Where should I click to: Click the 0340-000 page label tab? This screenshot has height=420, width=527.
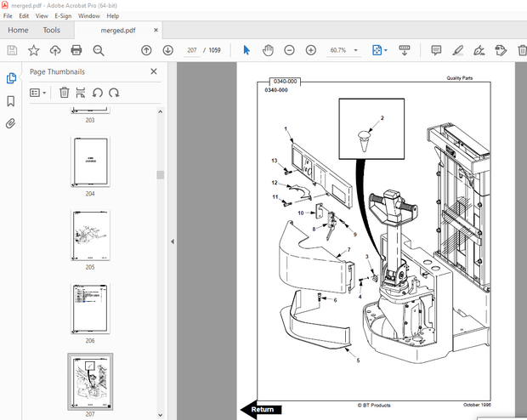coord(285,82)
